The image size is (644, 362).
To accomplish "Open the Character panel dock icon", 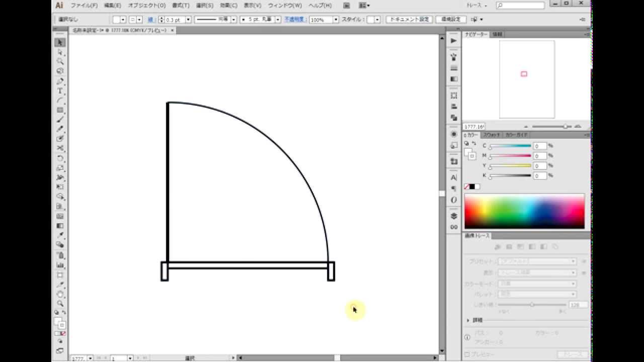I will pos(454,177).
